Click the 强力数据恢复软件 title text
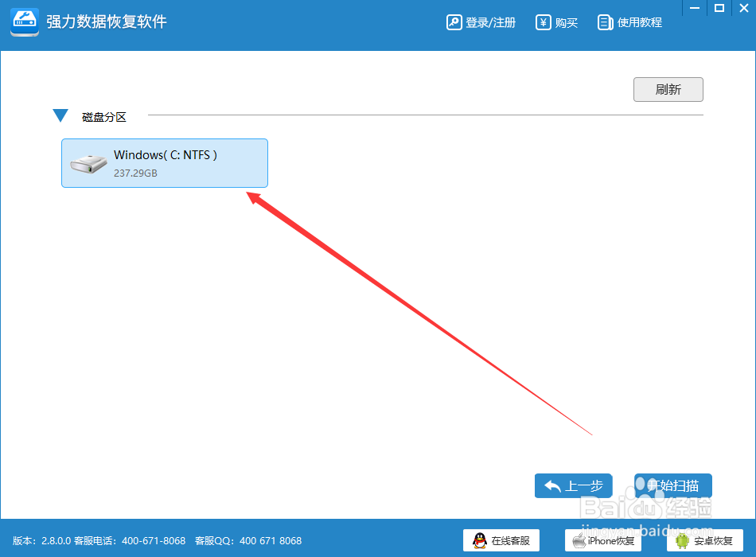This screenshot has width=756, height=557. coord(107,21)
